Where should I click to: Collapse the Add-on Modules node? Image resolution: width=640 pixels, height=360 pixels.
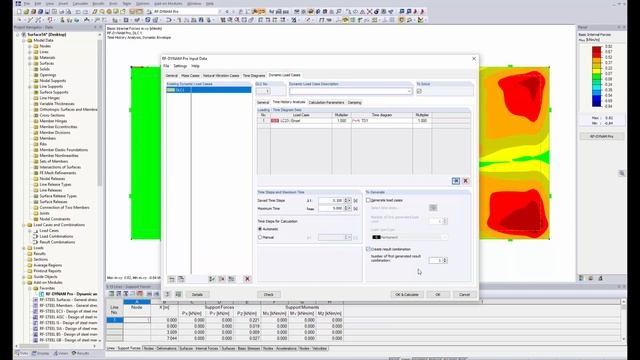24,282
